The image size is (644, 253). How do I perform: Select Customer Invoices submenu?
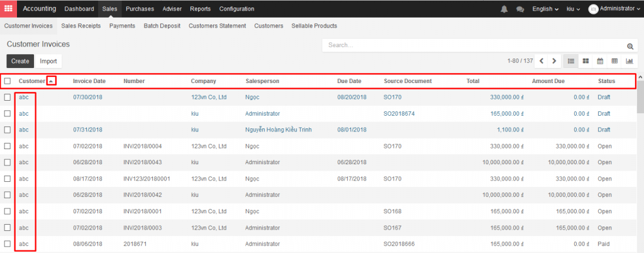tap(28, 26)
